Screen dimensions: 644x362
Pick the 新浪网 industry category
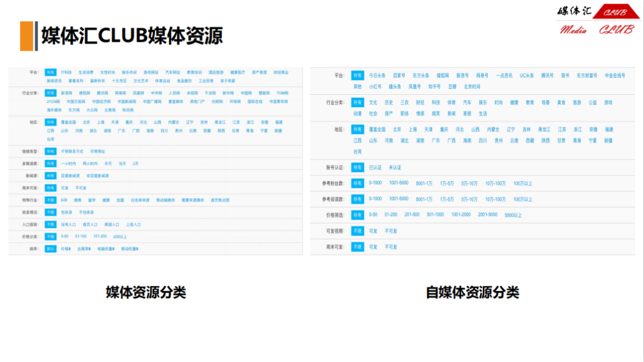coord(66,93)
